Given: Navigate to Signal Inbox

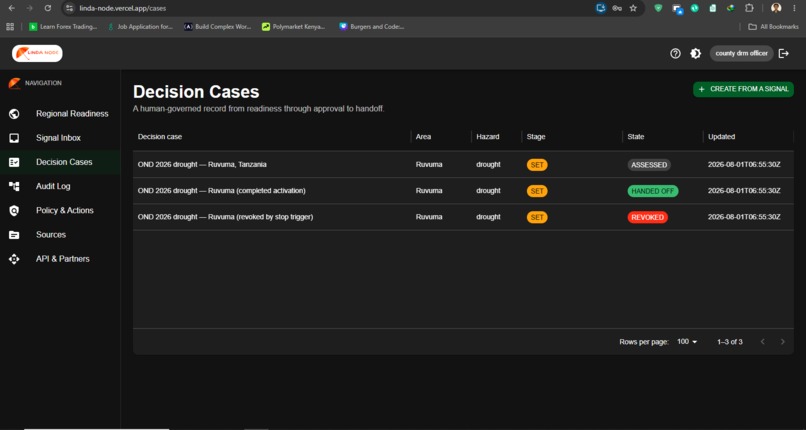Looking at the screenshot, I should pos(58,138).
